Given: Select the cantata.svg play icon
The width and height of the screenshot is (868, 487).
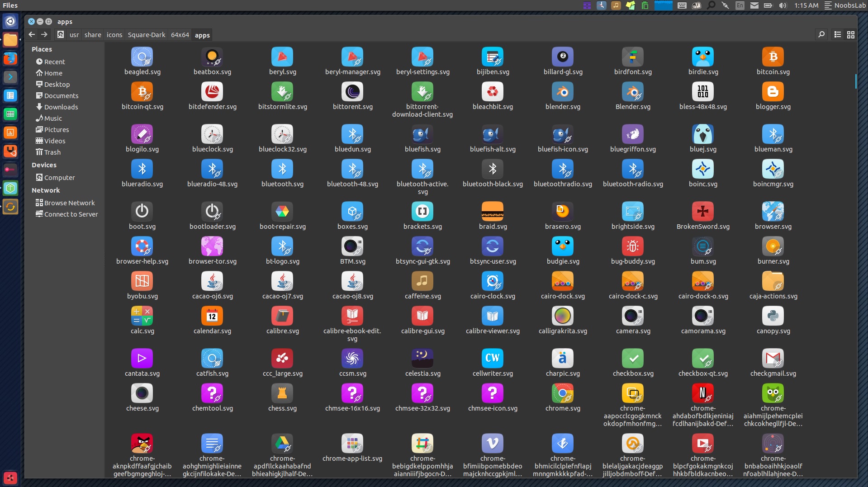Looking at the screenshot, I should pyautogui.click(x=142, y=359).
